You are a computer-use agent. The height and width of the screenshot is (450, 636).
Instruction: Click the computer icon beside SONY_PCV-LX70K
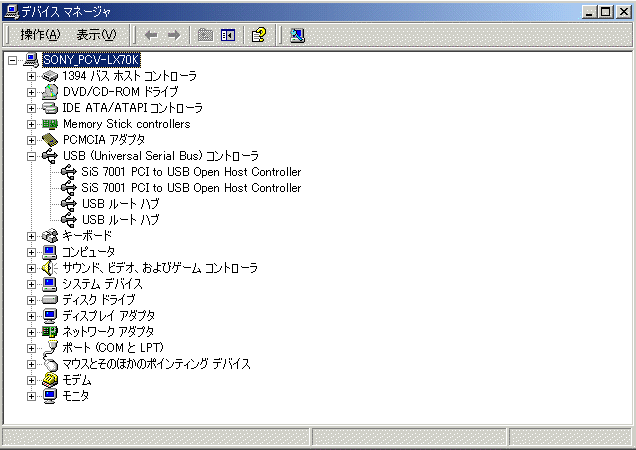point(31,60)
